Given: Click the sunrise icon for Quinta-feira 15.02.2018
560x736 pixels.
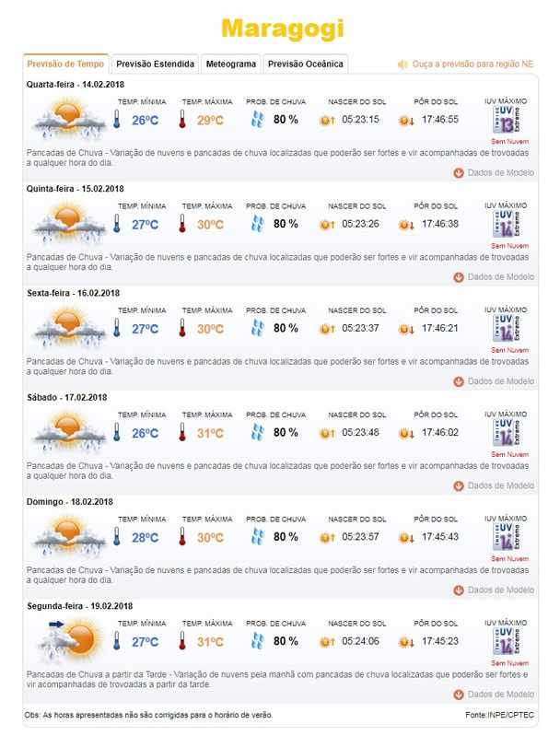Looking at the screenshot, I should [327, 225].
